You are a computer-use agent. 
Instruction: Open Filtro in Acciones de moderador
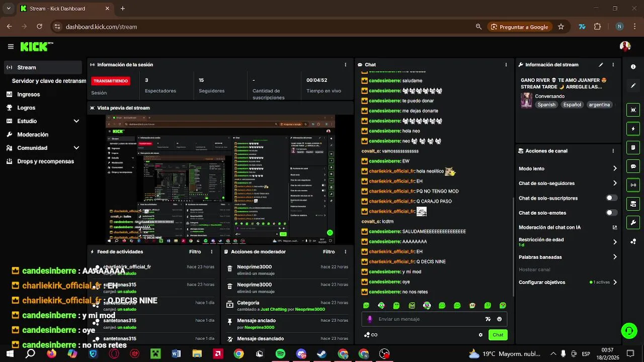329,252
